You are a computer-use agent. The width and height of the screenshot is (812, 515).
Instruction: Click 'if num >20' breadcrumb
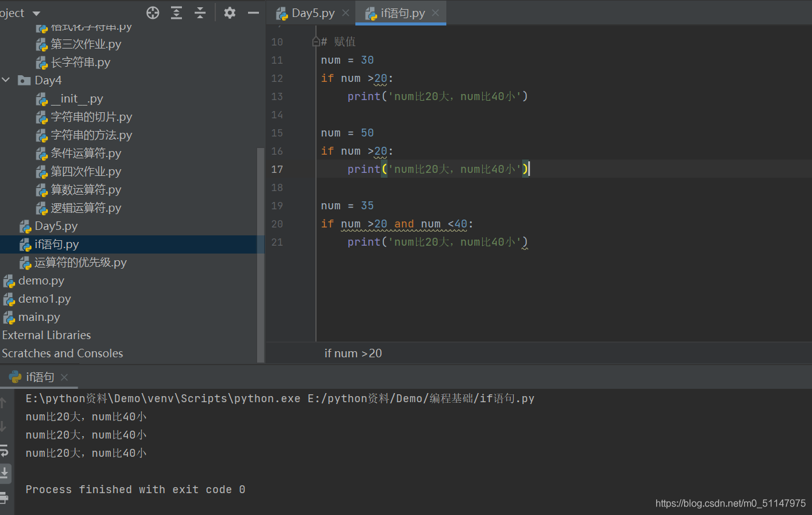[x=353, y=353]
